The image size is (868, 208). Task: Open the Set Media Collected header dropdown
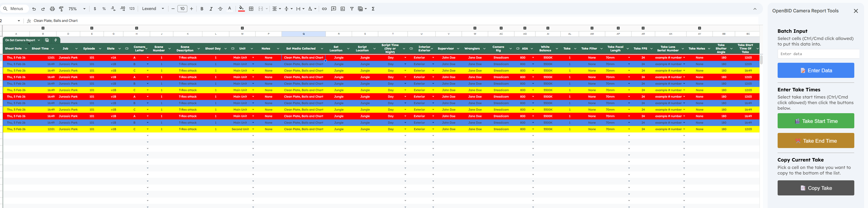[322, 49]
